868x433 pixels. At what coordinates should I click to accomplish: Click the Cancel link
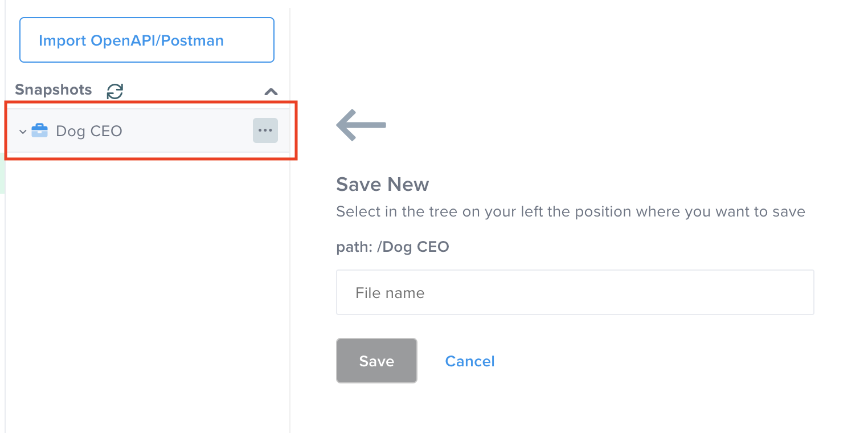pos(469,361)
